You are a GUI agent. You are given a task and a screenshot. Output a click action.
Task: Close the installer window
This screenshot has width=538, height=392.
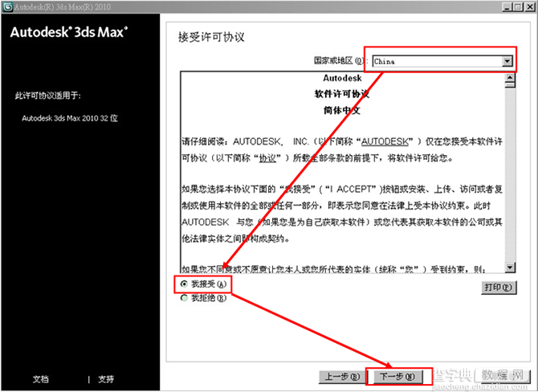[530, 6]
